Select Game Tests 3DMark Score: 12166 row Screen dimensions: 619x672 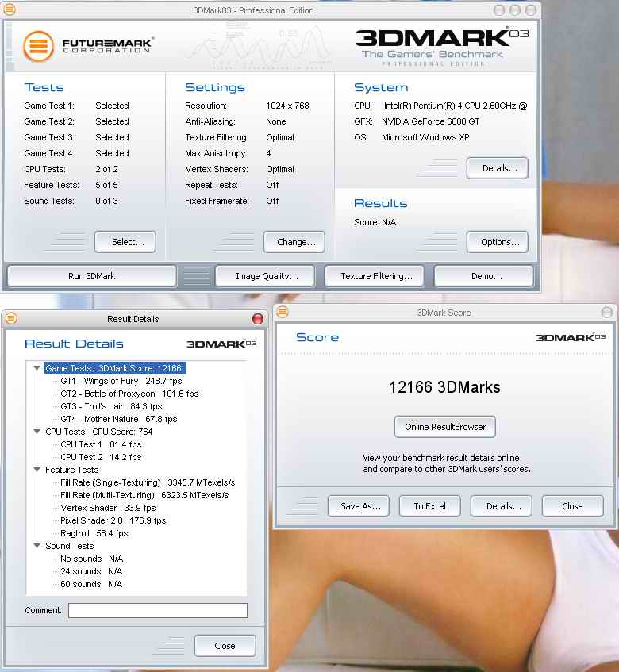[x=114, y=368]
